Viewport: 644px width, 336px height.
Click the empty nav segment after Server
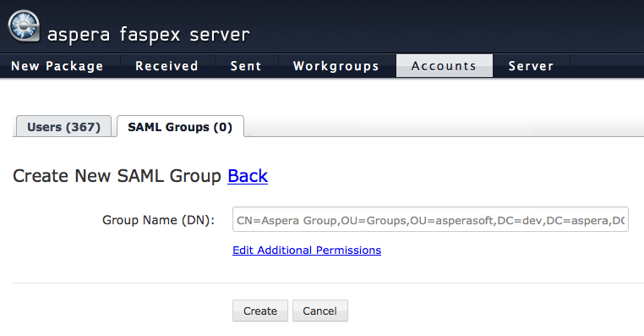point(607,66)
